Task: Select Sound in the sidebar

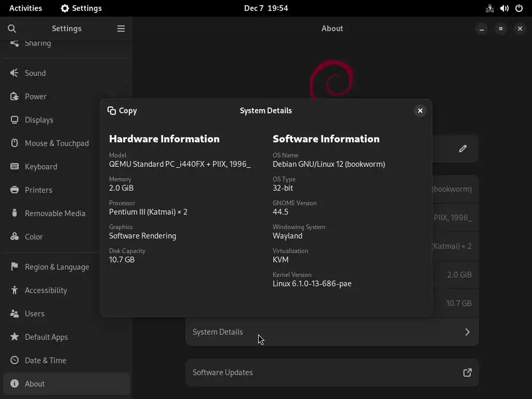Action: (x=66, y=73)
